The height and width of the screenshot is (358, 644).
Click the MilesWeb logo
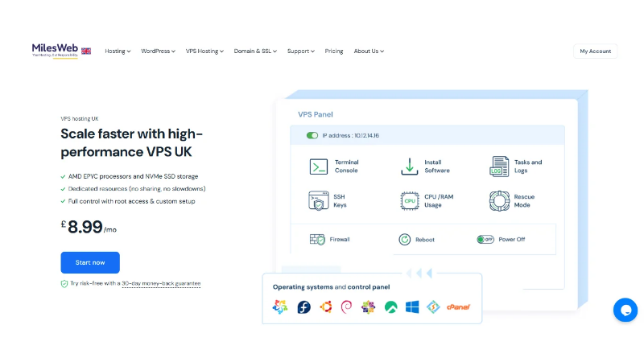point(55,51)
